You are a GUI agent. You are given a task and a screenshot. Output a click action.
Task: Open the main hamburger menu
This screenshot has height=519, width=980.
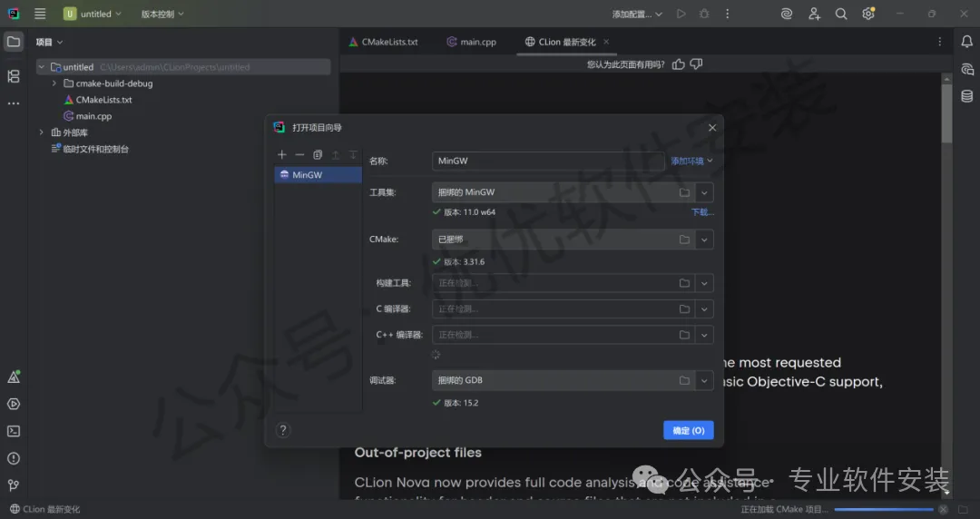pos(40,14)
